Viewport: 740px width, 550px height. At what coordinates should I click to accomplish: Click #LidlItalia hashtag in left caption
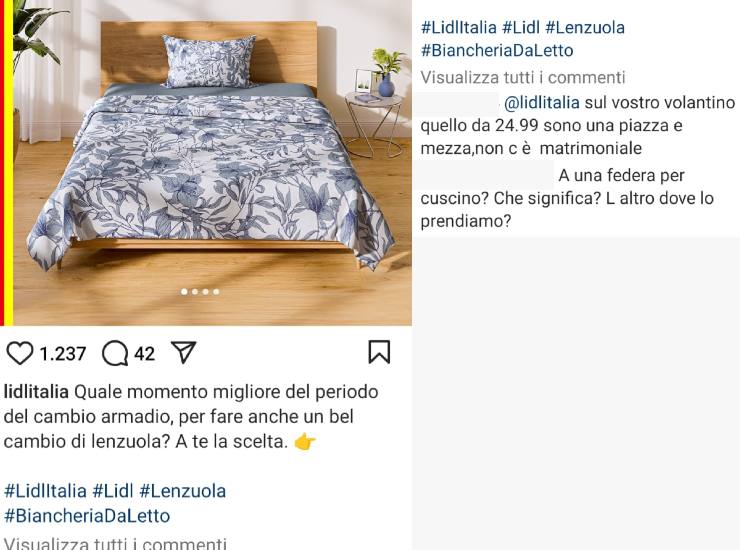pyautogui.click(x=45, y=491)
